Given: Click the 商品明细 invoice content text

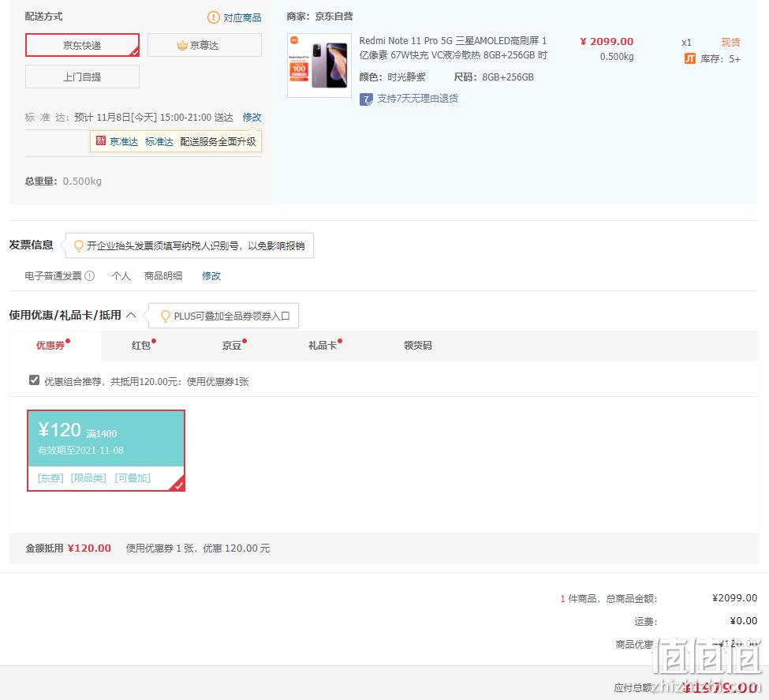Looking at the screenshot, I should coord(163,276).
